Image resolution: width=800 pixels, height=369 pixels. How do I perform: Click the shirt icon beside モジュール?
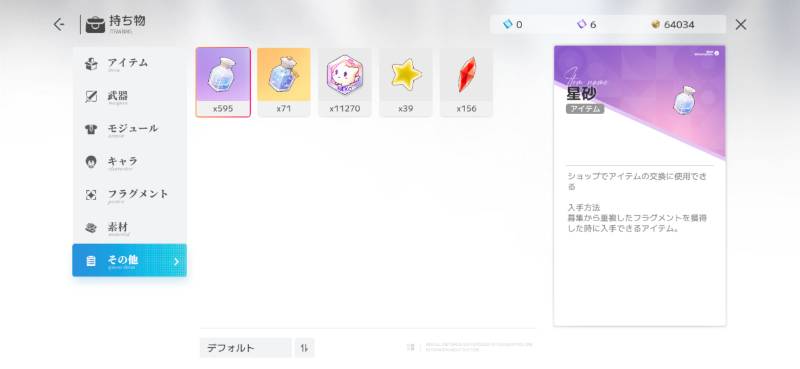[91, 130]
